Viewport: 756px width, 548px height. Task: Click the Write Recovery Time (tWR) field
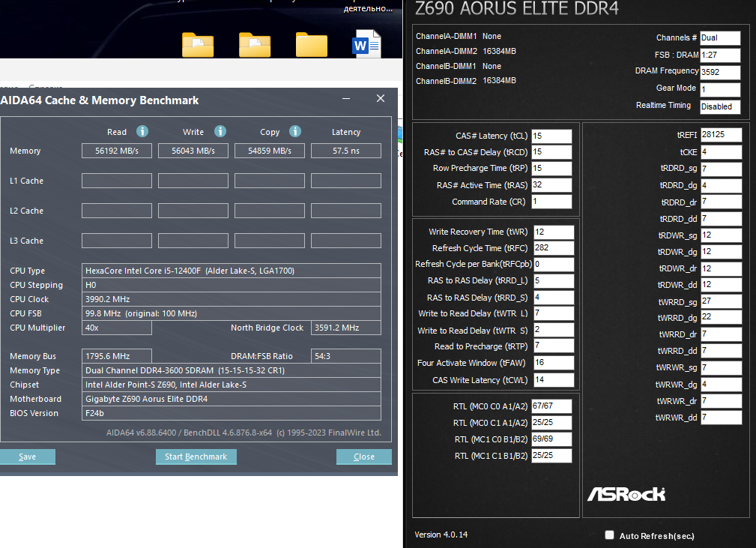click(x=554, y=232)
